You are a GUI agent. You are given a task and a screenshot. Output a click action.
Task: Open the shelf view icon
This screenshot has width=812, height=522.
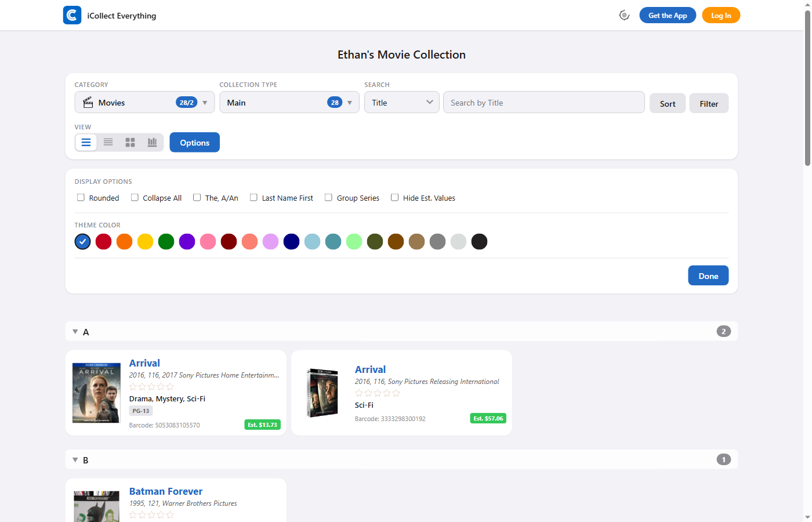coord(152,142)
